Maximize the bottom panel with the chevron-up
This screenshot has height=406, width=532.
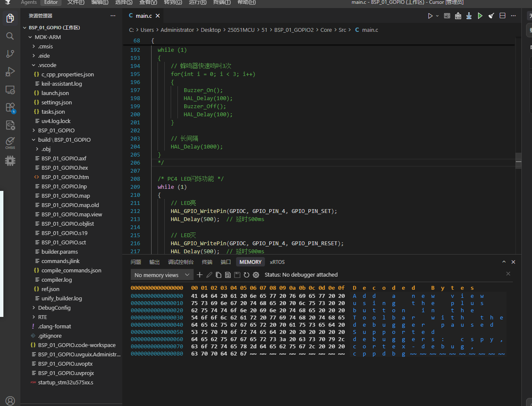pos(504,262)
